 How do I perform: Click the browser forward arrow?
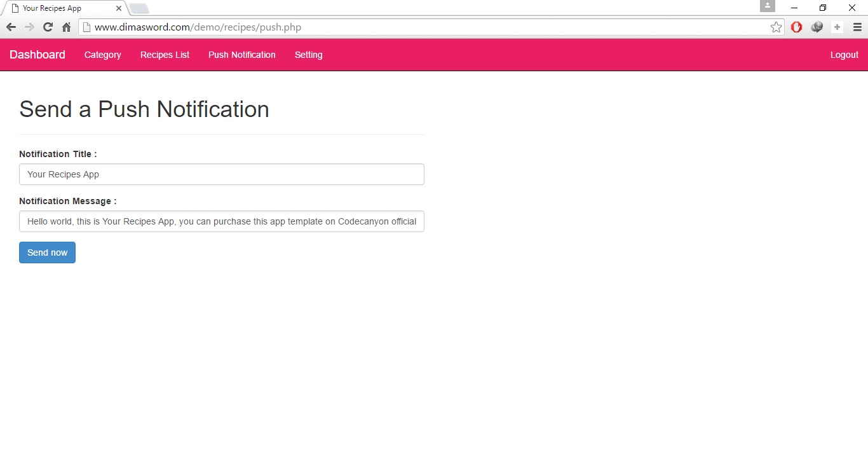[29, 27]
